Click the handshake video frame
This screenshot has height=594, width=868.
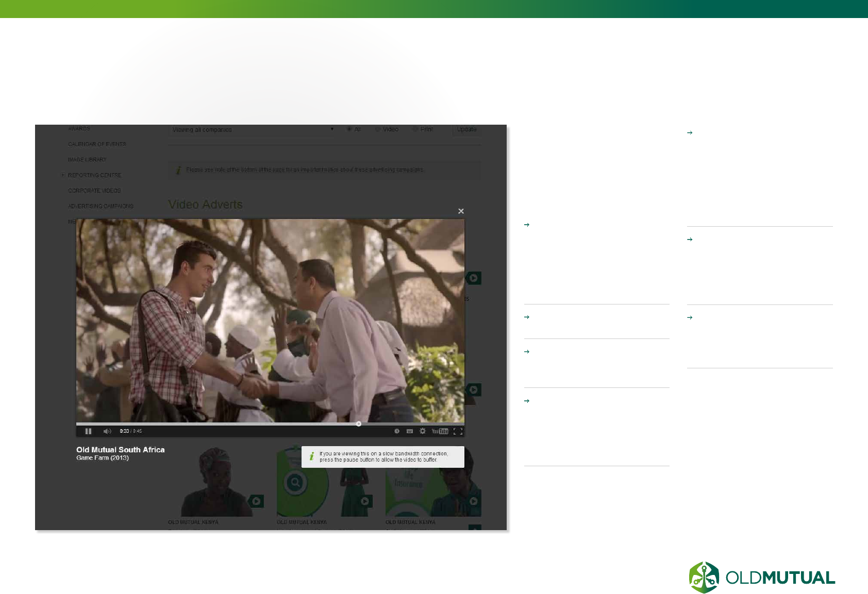coord(270,320)
